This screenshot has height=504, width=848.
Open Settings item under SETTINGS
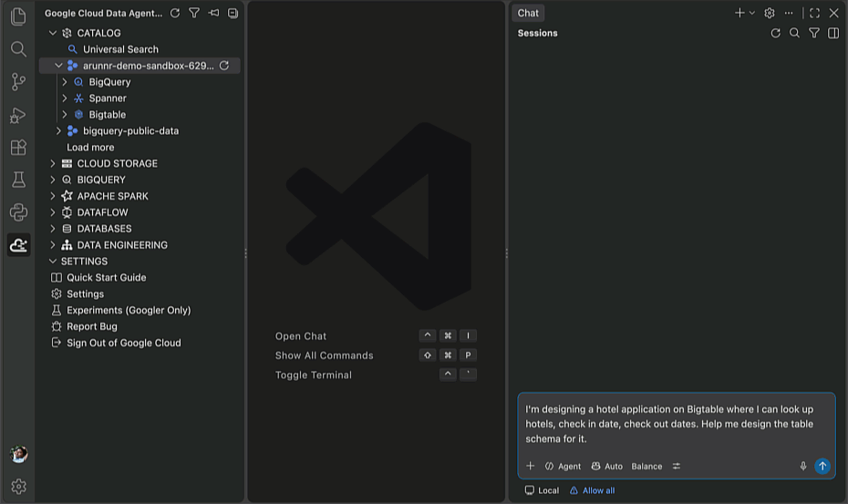[x=85, y=294]
